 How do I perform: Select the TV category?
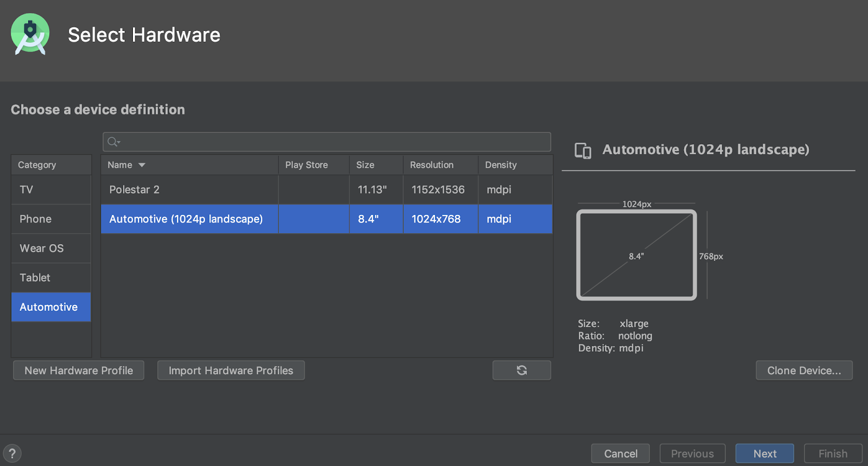coord(51,189)
